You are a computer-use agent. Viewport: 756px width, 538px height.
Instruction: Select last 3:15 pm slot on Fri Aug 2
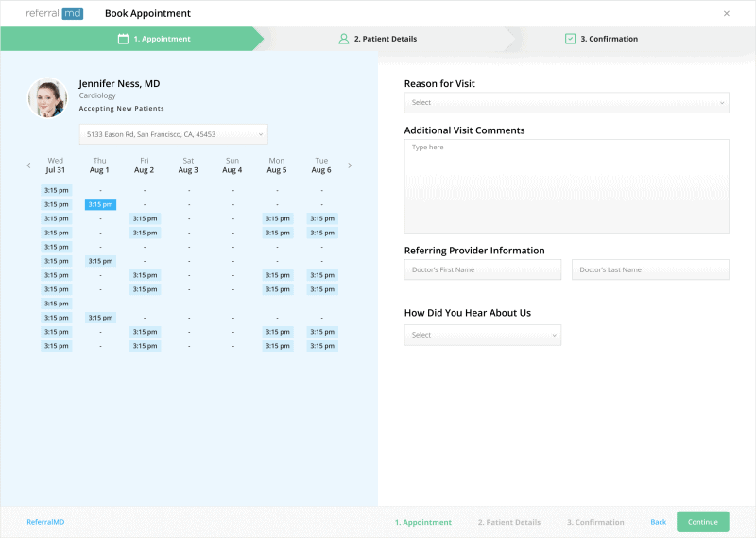tap(146, 346)
